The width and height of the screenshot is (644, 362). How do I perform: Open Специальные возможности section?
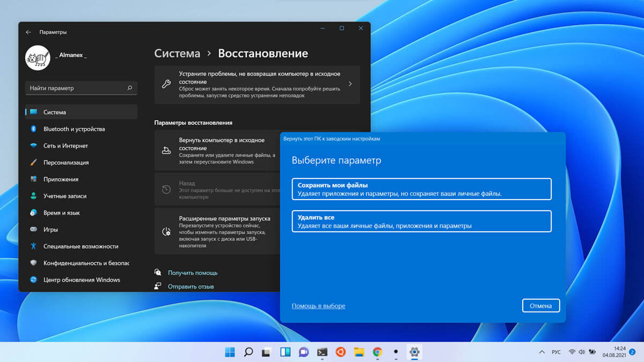click(x=81, y=246)
